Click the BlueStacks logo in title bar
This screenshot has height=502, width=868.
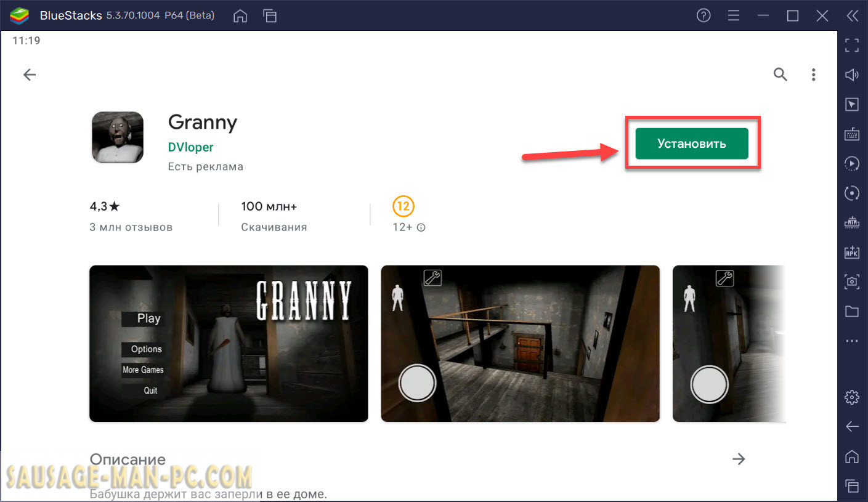pos(21,15)
